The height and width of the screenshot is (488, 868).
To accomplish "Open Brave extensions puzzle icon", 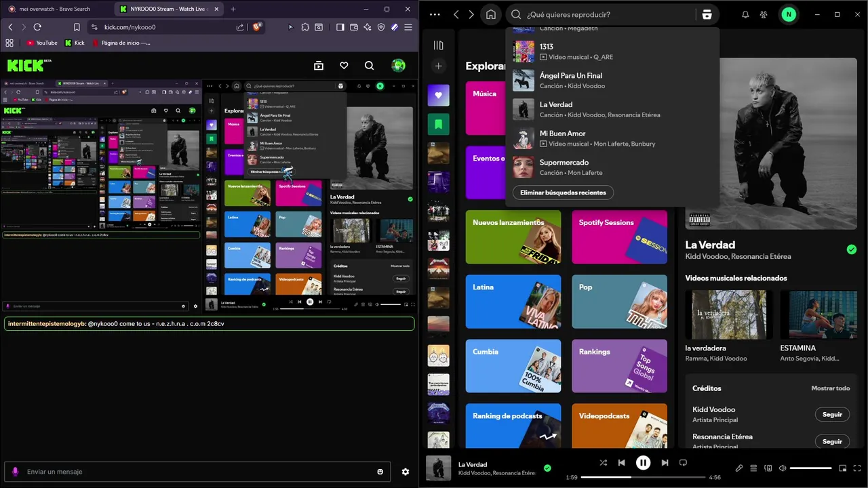I will click(x=305, y=27).
